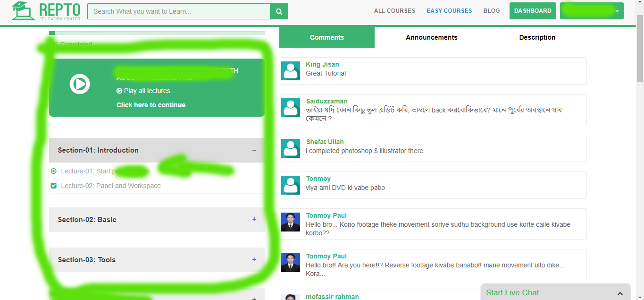The height and width of the screenshot is (300, 644).
Task: Open the Section-01: Introduction header
Action: coord(157,150)
